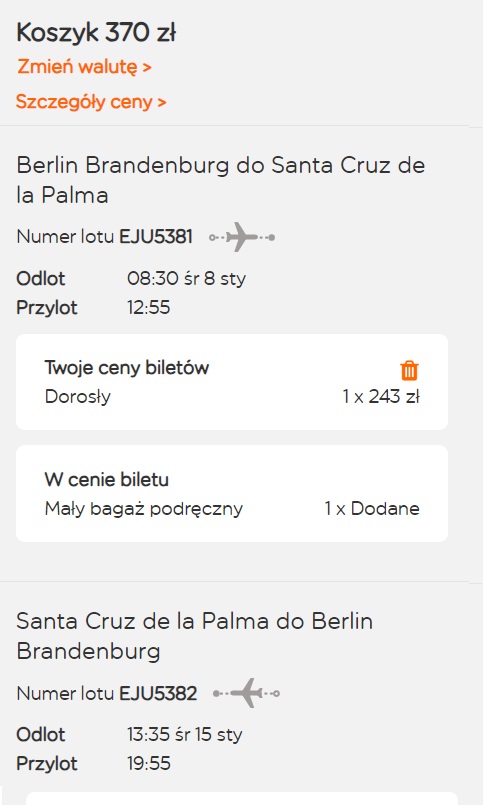Click arrival time 12:55

(x=148, y=308)
